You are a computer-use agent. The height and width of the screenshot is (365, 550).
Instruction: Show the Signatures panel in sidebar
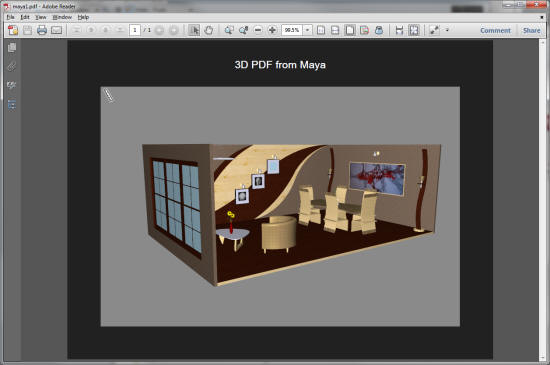point(12,85)
